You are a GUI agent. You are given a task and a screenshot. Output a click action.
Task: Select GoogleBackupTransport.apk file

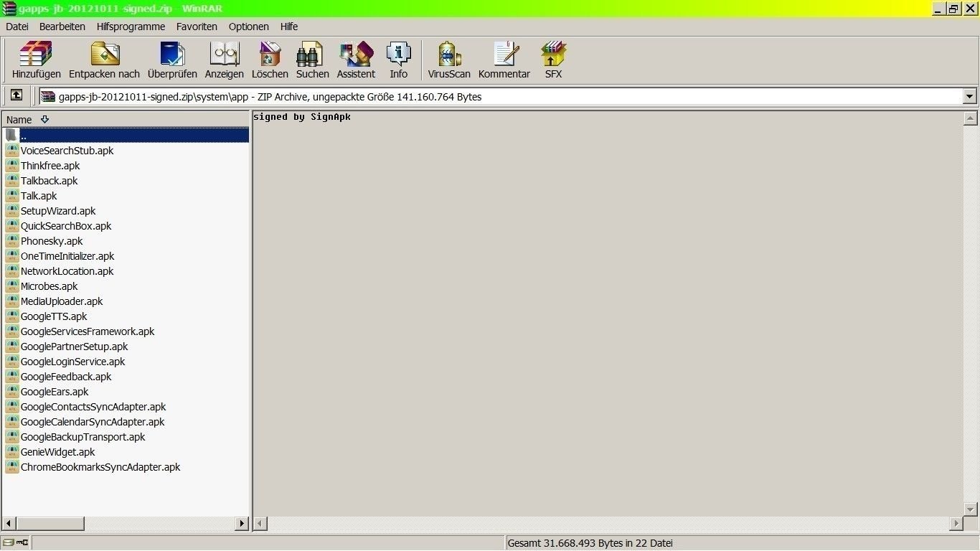click(x=83, y=437)
